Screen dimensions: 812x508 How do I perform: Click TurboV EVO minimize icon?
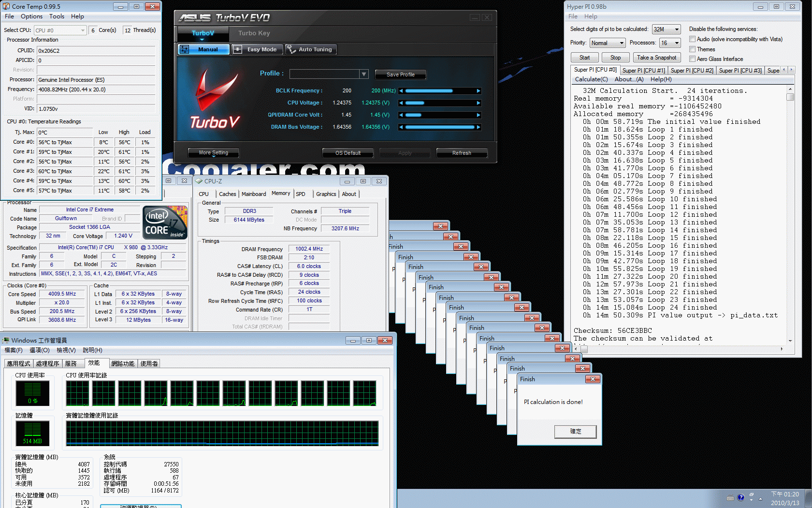475,17
